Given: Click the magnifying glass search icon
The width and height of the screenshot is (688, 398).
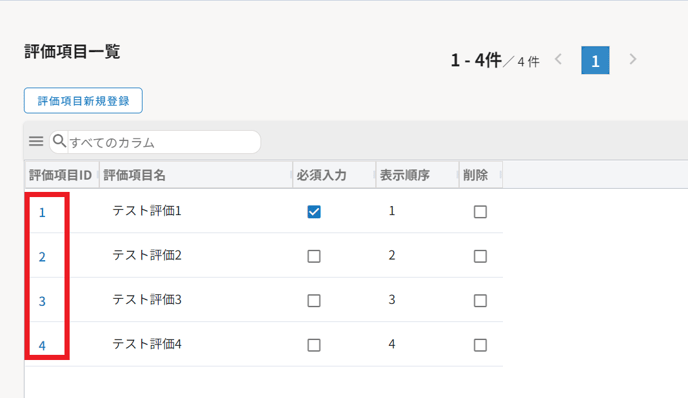Looking at the screenshot, I should [x=59, y=141].
